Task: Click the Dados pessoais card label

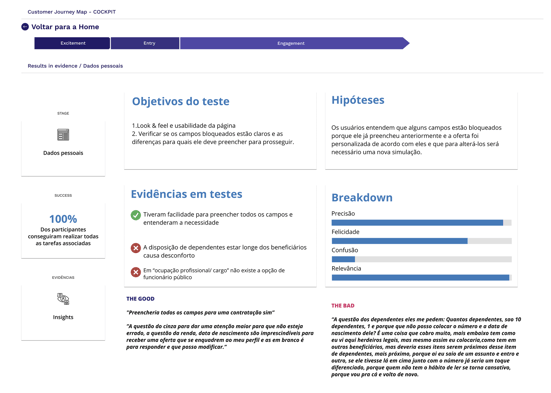Action: (x=63, y=153)
